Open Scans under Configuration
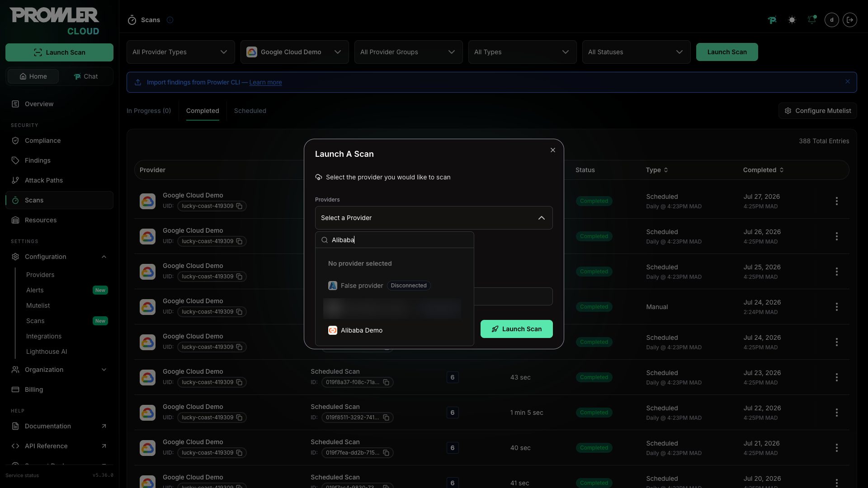868x488 pixels. click(35, 321)
